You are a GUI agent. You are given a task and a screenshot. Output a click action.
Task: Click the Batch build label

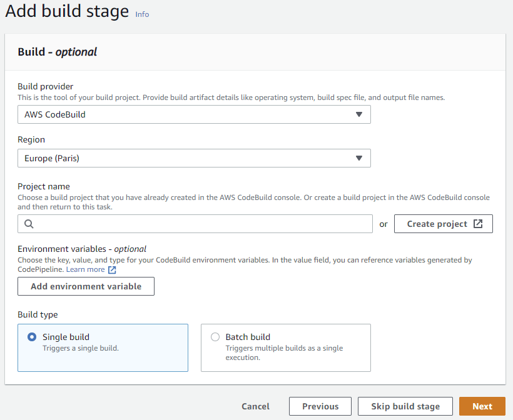(x=248, y=337)
